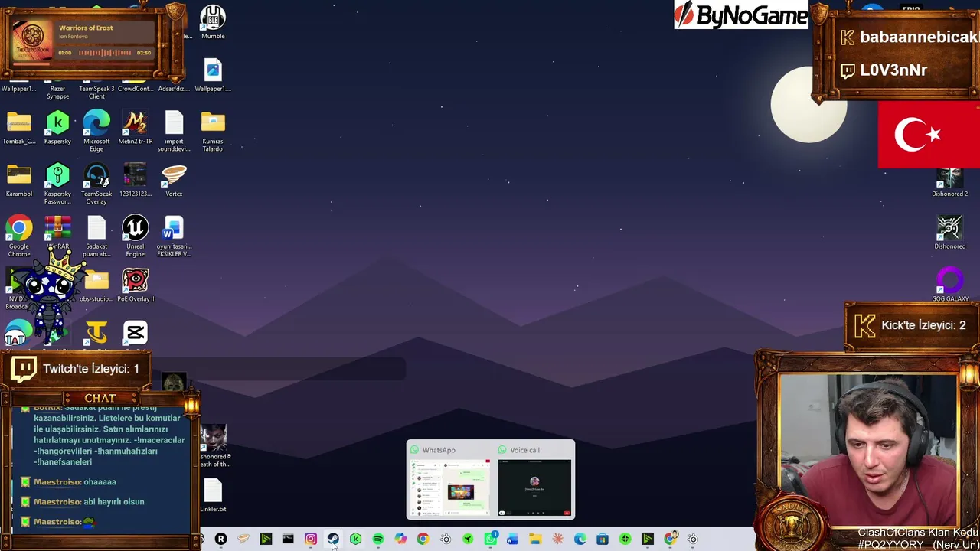Launch the CapCut desktop shortcut
Viewport: 980px width, 551px height.
point(135,334)
